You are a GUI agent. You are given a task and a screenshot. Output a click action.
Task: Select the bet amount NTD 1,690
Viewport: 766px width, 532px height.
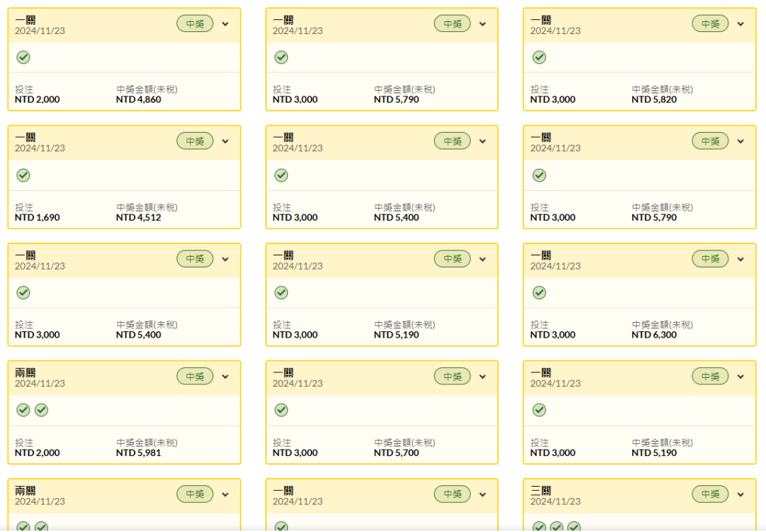[x=37, y=217]
